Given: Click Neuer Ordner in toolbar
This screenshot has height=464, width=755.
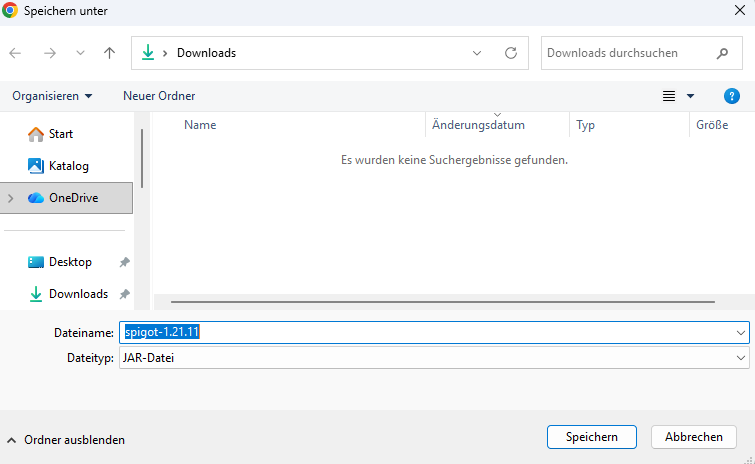Looking at the screenshot, I should coord(159,96).
